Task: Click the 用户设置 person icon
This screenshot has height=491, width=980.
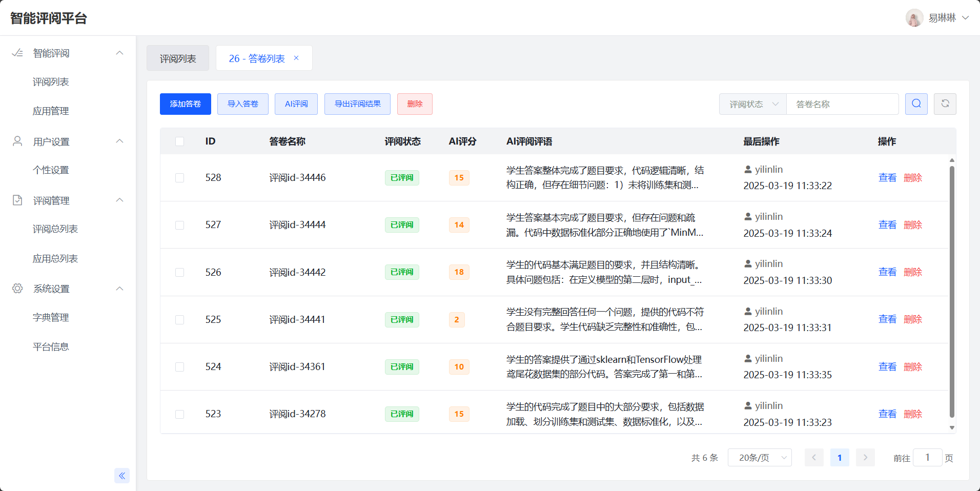Action: click(x=17, y=141)
